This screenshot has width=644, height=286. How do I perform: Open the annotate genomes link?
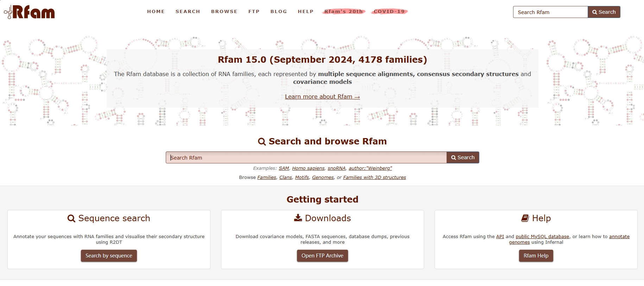point(619,237)
